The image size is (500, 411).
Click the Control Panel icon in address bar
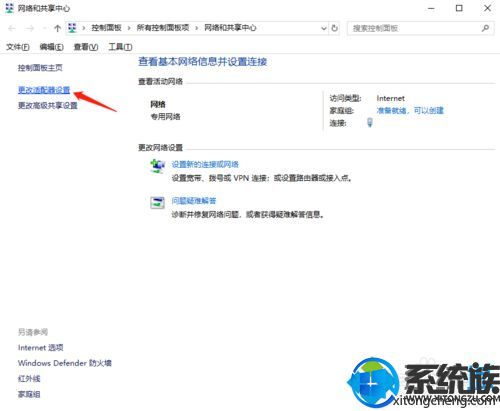(x=72, y=28)
